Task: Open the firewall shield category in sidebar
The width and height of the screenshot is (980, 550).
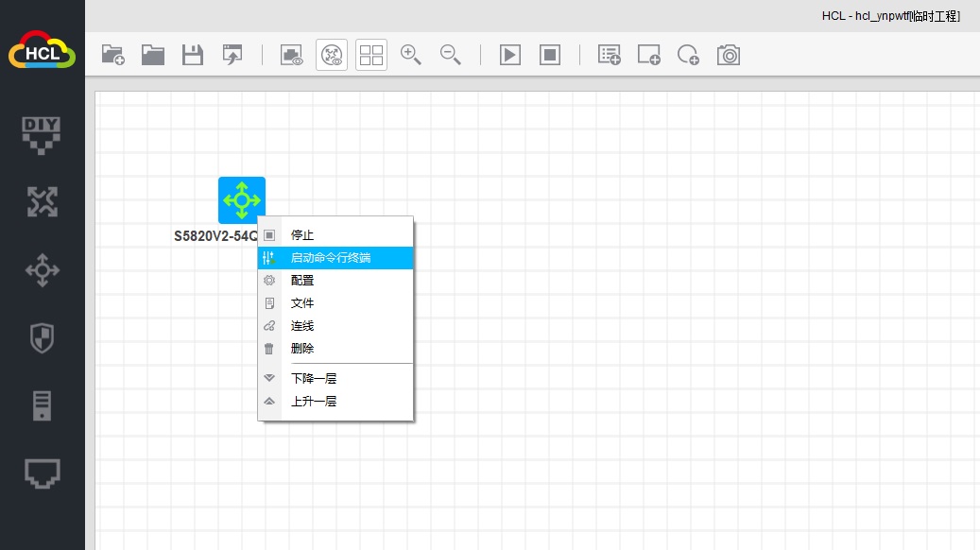Action: 42,337
